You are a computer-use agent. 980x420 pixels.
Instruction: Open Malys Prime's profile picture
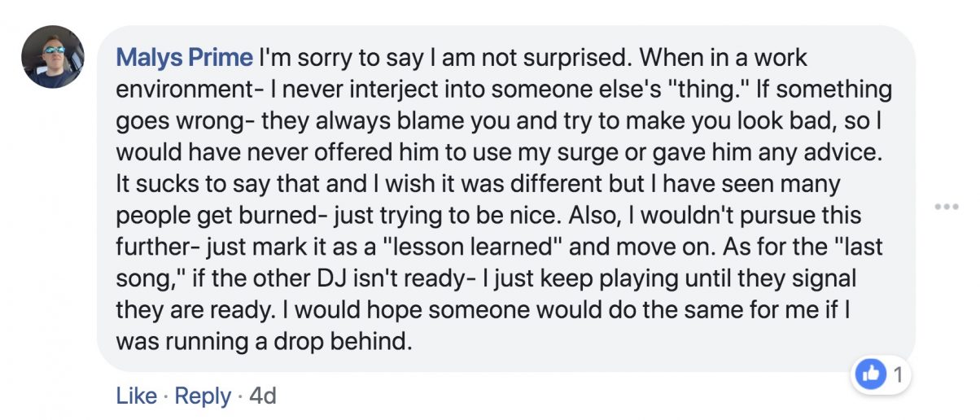tap(53, 56)
